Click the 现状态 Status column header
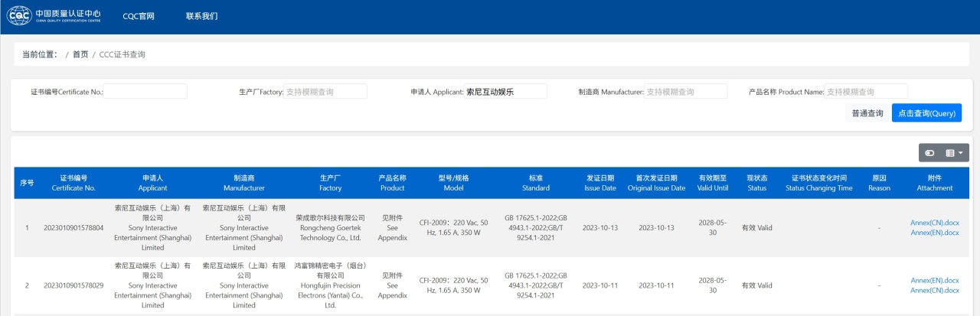Image resolution: width=980 pixels, height=316 pixels. (756, 183)
